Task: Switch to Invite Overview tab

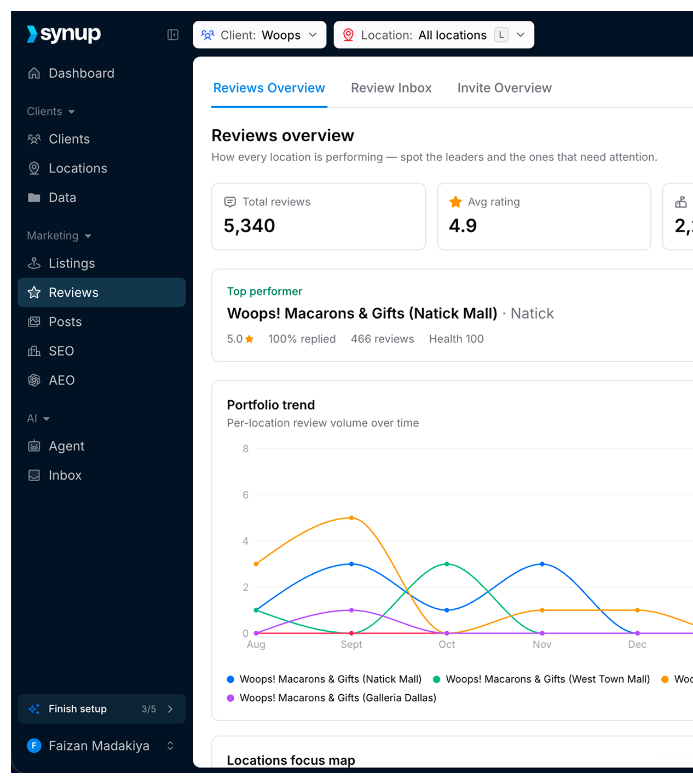Action: pyautogui.click(x=504, y=88)
